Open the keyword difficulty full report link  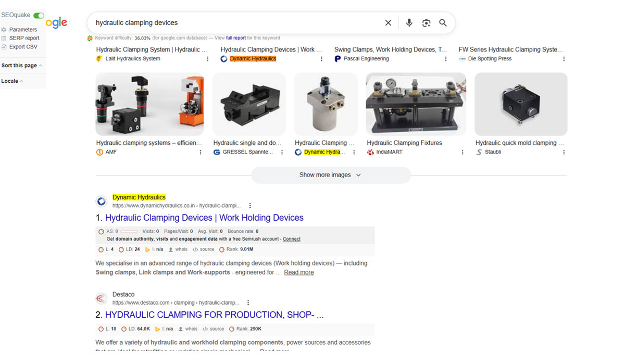(236, 38)
